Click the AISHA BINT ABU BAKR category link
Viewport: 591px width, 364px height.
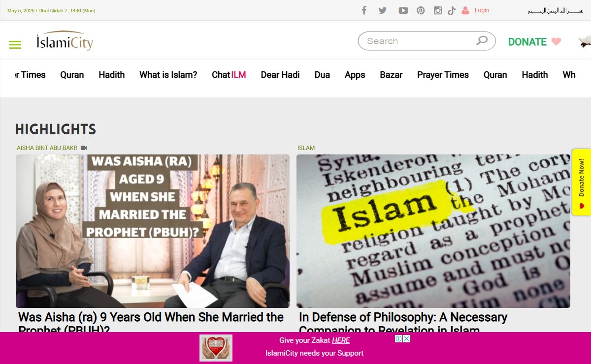click(47, 148)
